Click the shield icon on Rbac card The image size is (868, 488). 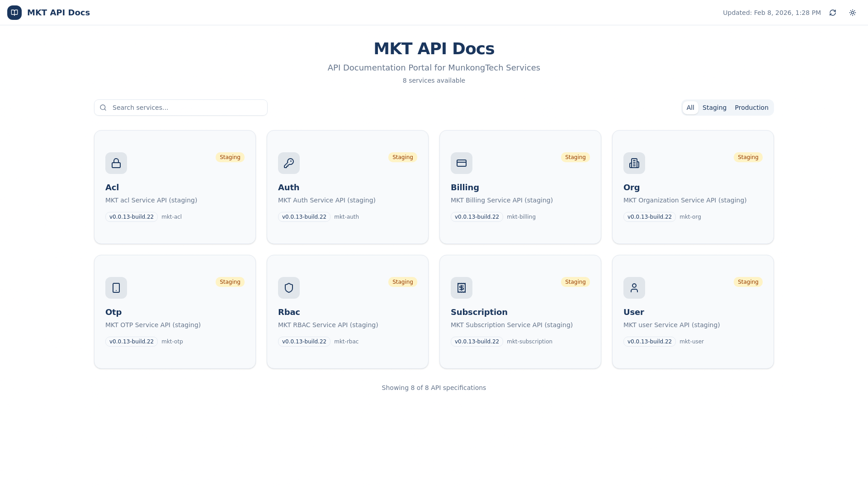coord(289,288)
